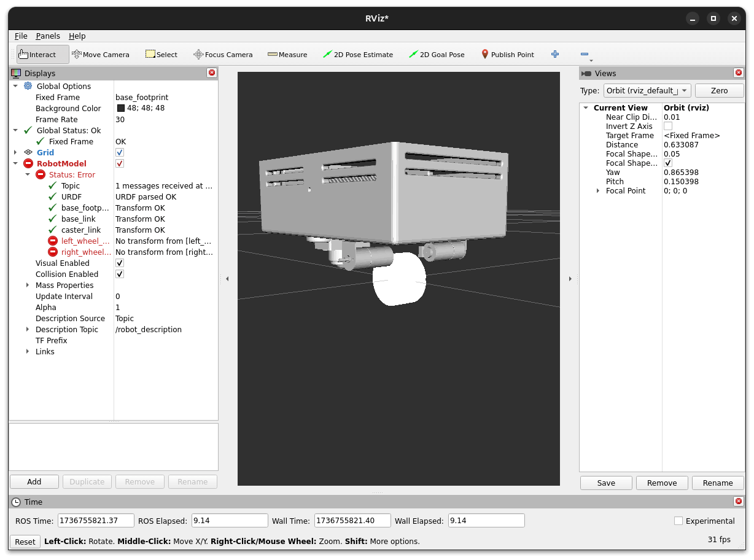Use the Publish Point tool
The width and height of the screenshot is (754, 560).
(507, 55)
